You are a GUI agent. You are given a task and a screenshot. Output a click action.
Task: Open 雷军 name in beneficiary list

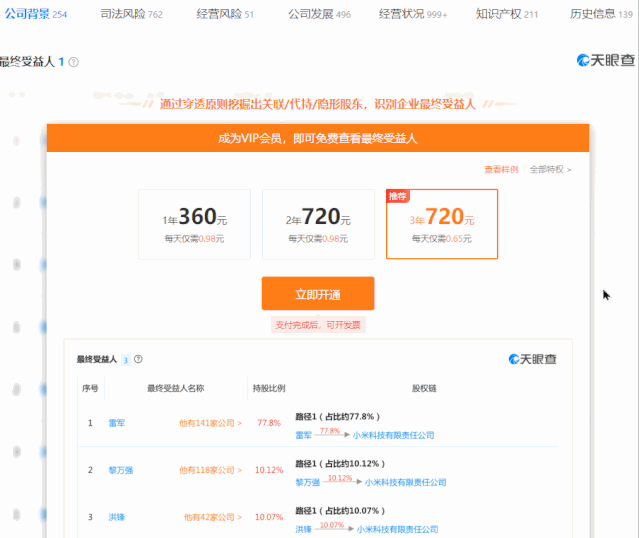117,423
